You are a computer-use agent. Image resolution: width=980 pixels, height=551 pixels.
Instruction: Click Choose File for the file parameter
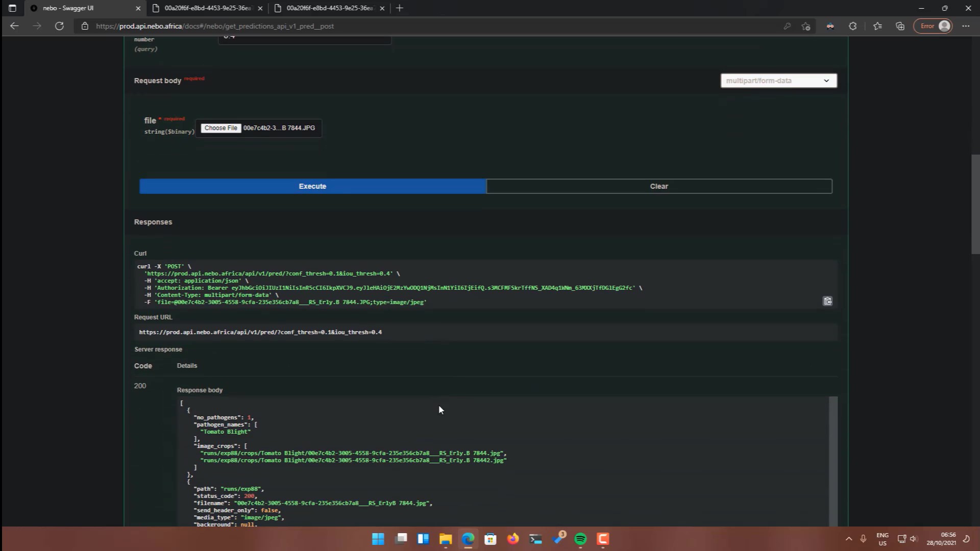click(x=220, y=128)
